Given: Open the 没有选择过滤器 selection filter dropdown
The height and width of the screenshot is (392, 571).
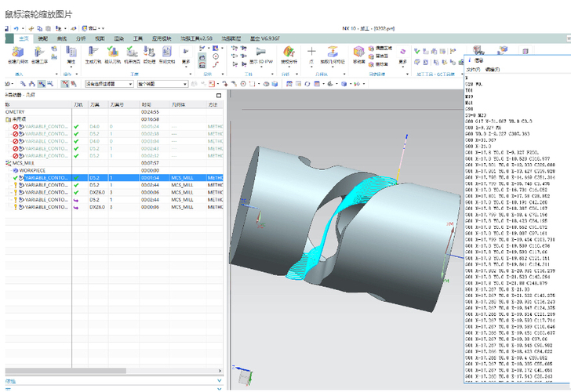Looking at the screenshot, I should tap(108, 83).
